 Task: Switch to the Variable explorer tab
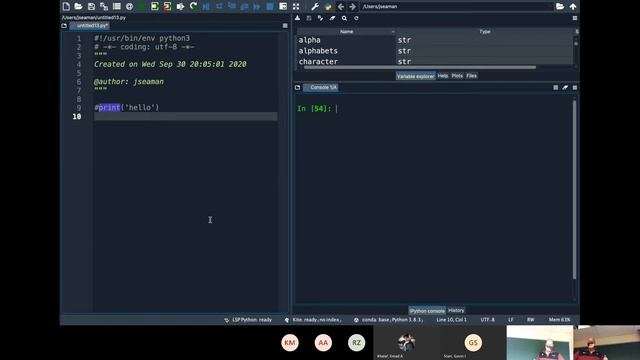(x=415, y=76)
